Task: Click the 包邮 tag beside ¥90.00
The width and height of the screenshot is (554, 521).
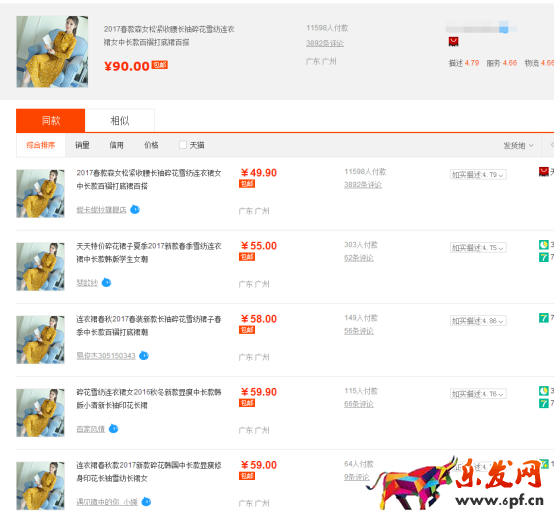Action: [160, 65]
